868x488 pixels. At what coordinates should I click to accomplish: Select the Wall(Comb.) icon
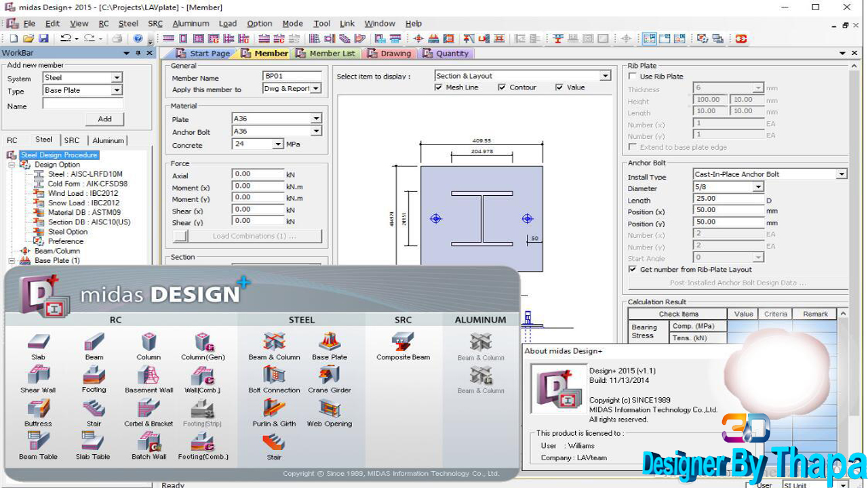point(203,375)
